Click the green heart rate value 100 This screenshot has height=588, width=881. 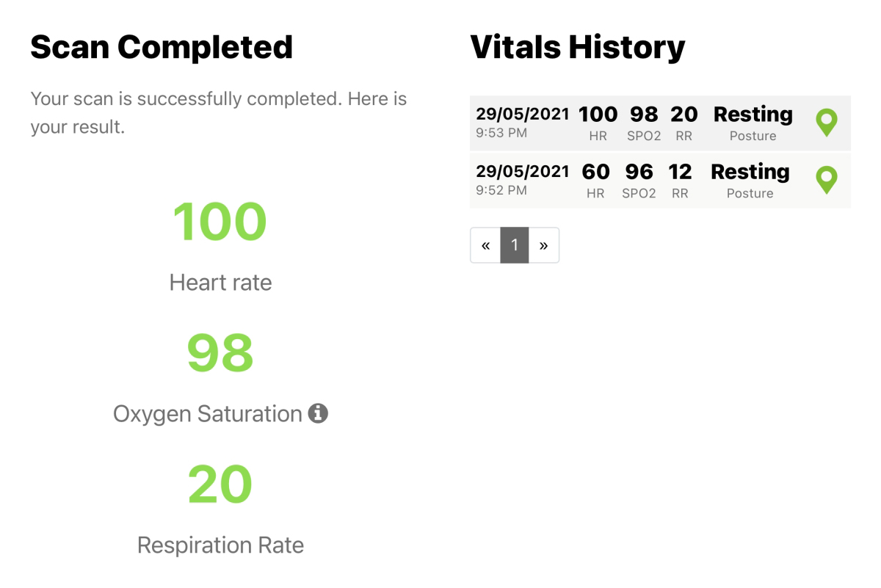(220, 222)
